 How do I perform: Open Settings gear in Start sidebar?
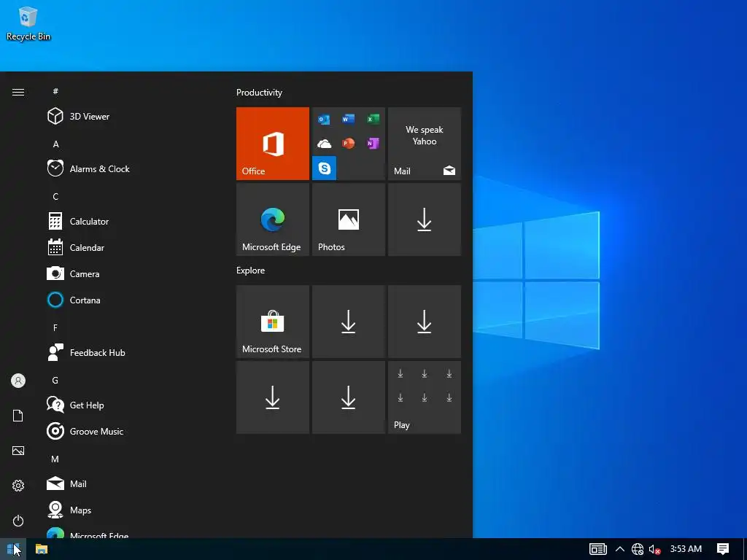pyautogui.click(x=18, y=485)
